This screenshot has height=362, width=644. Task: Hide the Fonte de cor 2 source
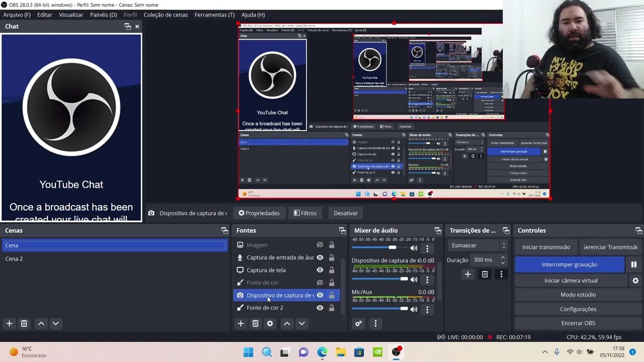[x=319, y=308]
